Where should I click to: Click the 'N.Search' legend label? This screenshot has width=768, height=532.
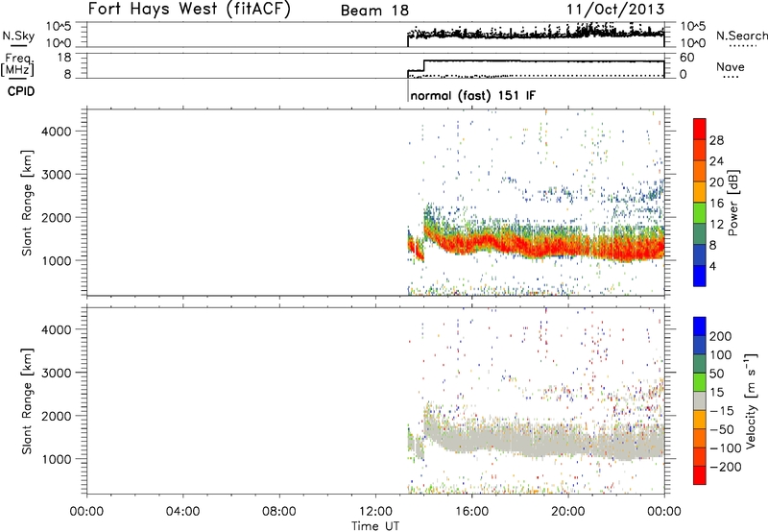coord(741,36)
